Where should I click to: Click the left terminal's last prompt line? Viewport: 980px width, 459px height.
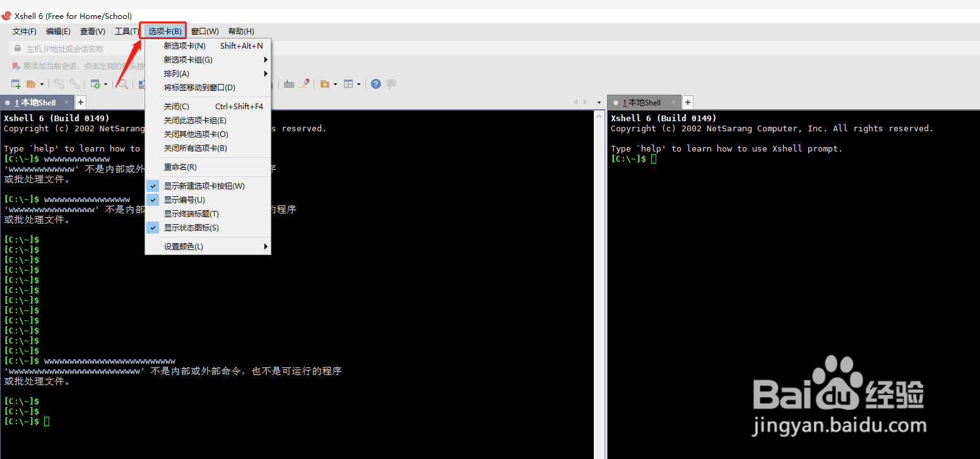[27, 421]
